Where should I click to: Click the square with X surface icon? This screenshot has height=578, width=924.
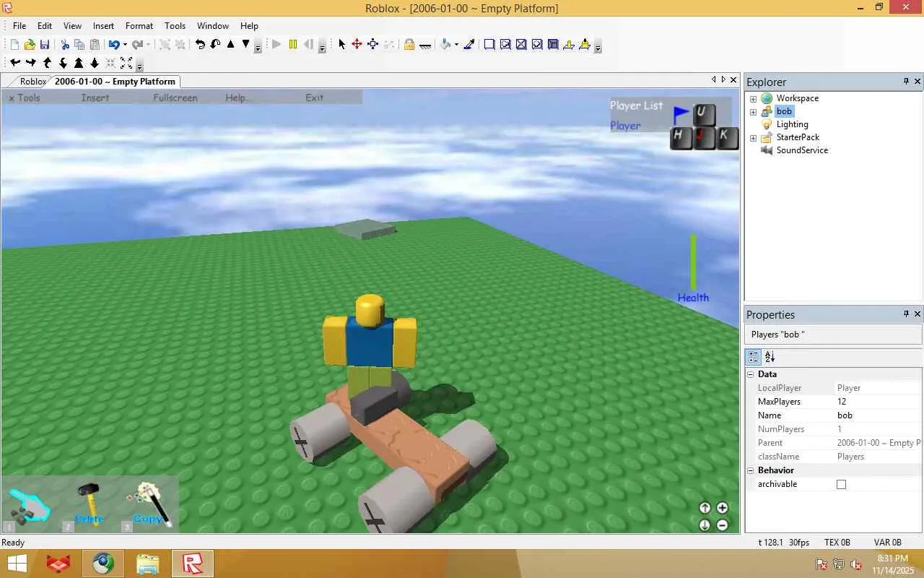pos(521,45)
